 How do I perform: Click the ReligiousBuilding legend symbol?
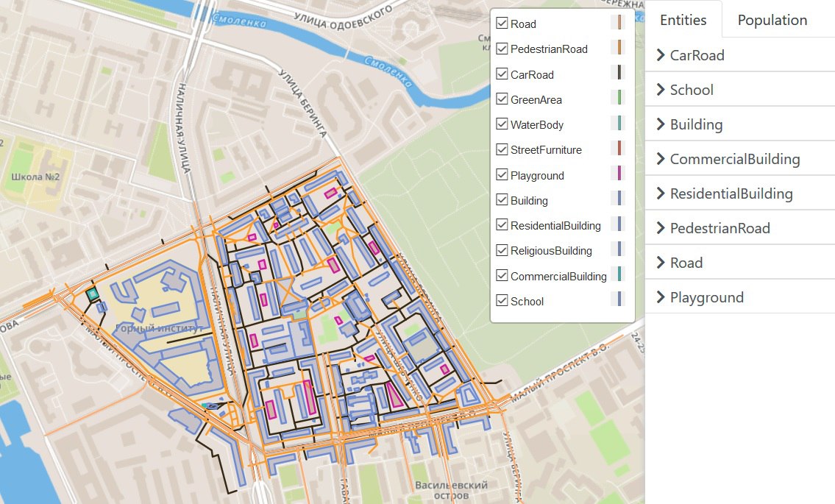coord(618,249)
